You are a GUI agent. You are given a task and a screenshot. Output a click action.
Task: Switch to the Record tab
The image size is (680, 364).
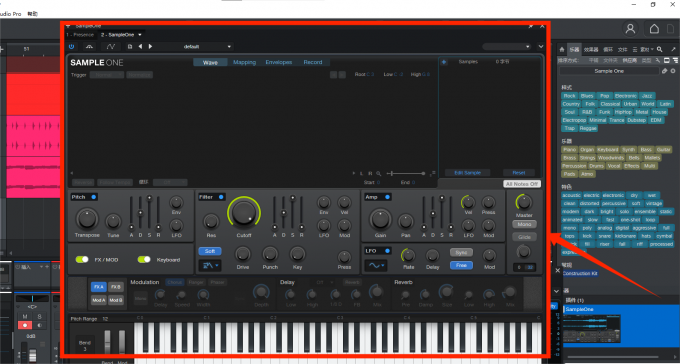[313, 62]
